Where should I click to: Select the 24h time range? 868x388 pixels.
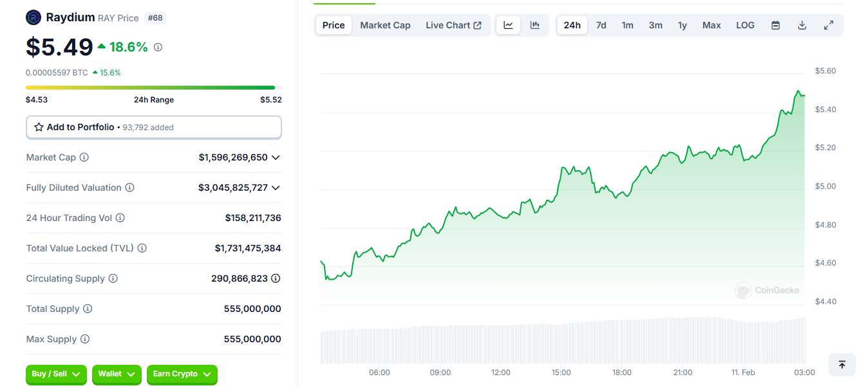tap(572, 25)
